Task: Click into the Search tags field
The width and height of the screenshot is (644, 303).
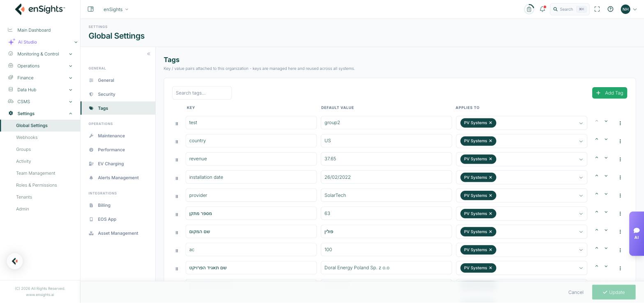Action: click(202, 93)
